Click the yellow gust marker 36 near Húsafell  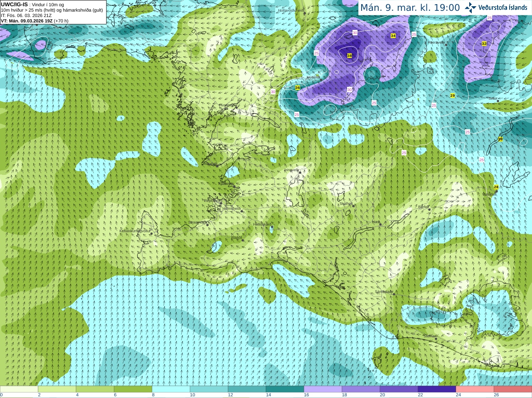[298, 88]
